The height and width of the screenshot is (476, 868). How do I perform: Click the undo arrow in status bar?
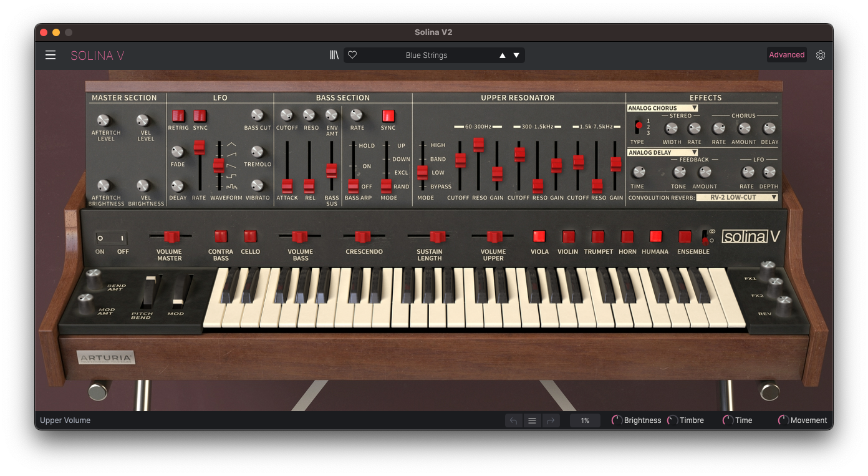[514, 420]
